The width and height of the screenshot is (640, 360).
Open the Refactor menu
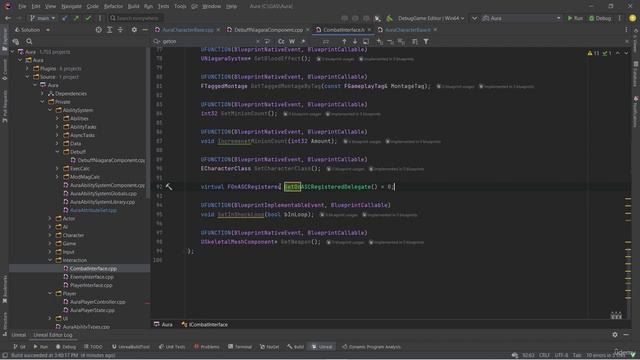[113, 6]
